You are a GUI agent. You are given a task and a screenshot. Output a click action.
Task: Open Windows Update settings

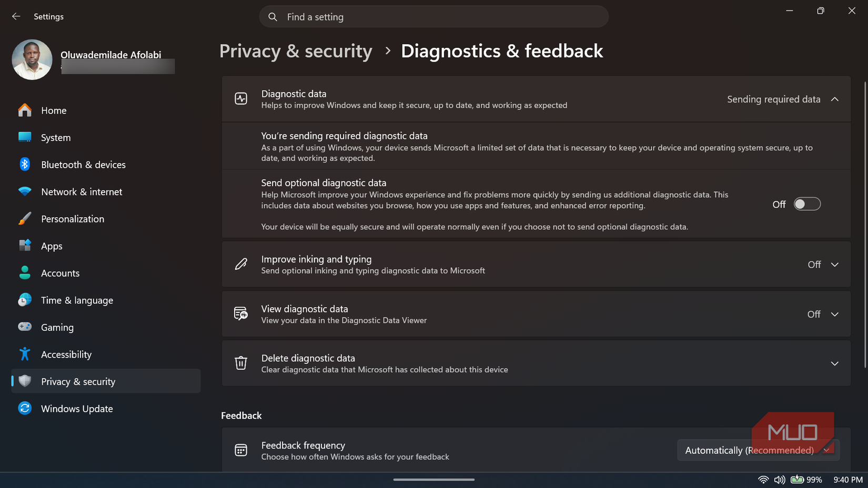tap(106, 409)
